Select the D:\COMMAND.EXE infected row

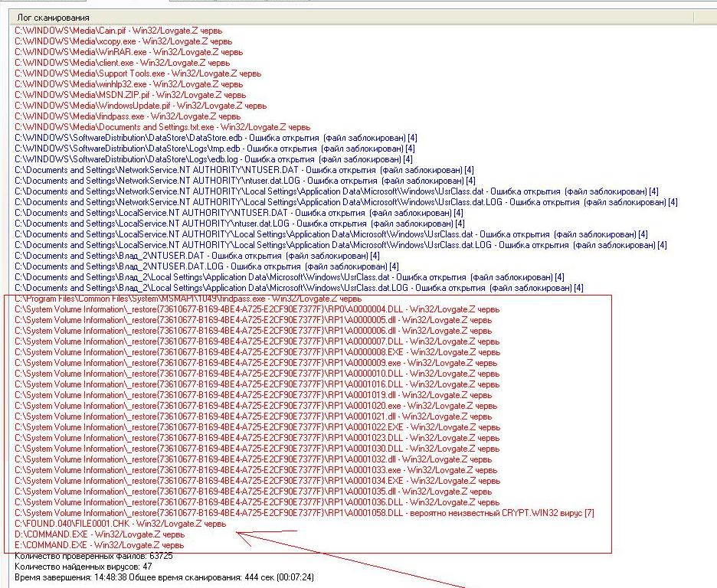point(100,535)
